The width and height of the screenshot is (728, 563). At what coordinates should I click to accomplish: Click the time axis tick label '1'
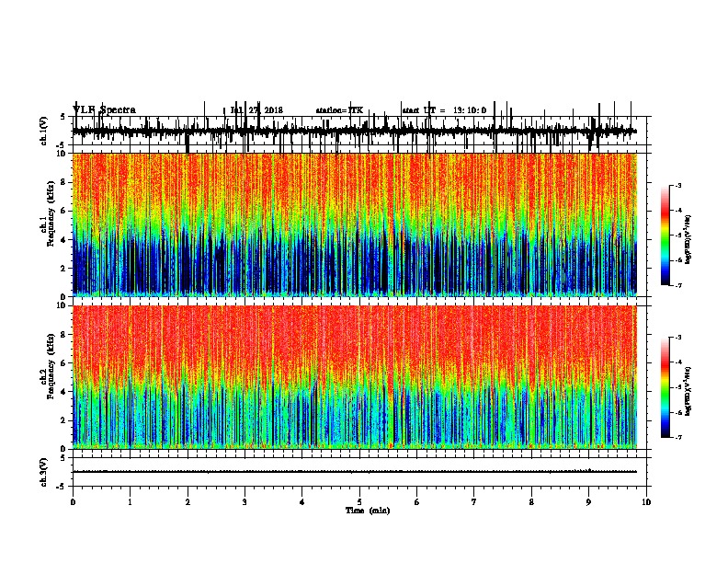tap(130, 502)
